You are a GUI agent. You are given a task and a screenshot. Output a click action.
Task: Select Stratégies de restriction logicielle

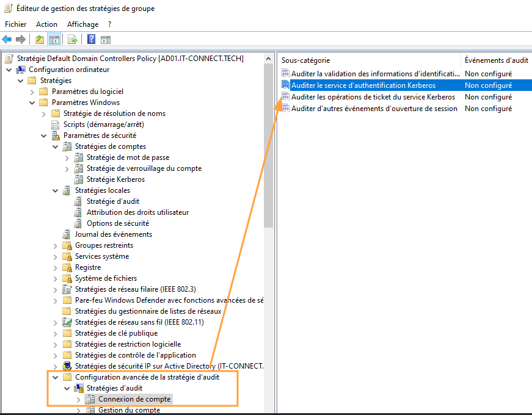point(128,344)
